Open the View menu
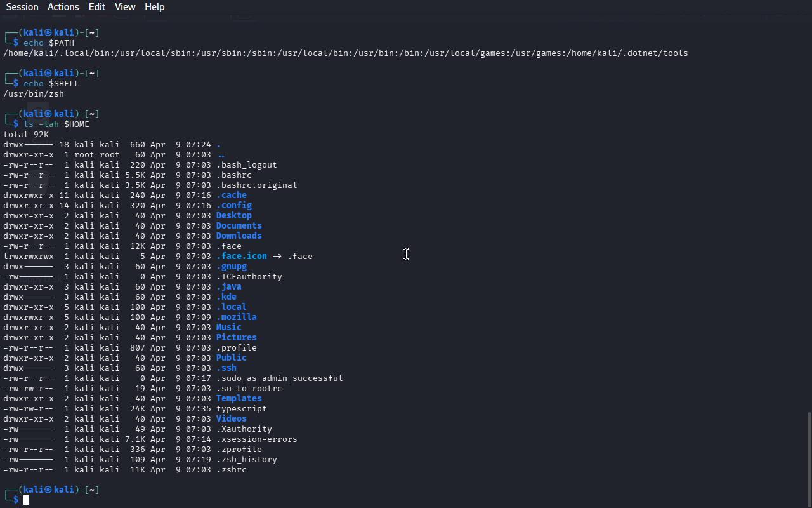This screenshot has width=812, height=508. 125,7
